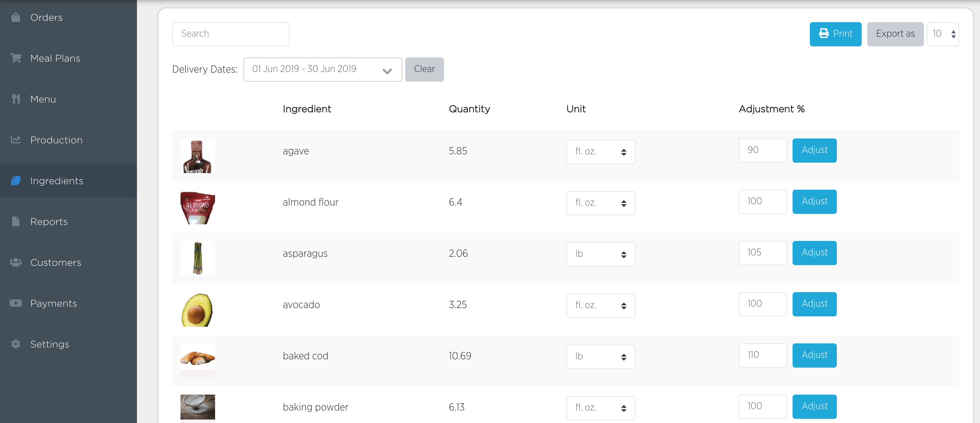Click the Ingredients leaf icon
The image size is (980, 423).
click(16, 180)
